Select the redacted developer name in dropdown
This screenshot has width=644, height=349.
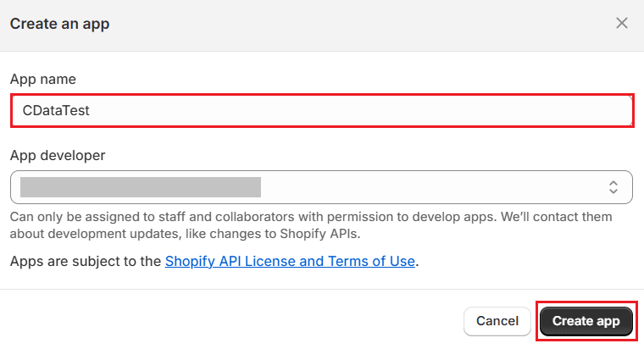pyautogui.click(x=140, y=186)
